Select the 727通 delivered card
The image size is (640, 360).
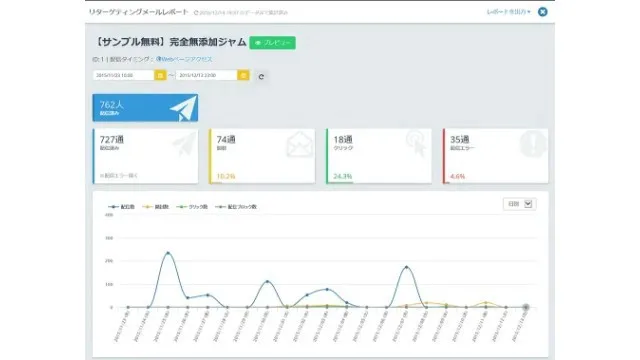[145, 156]
